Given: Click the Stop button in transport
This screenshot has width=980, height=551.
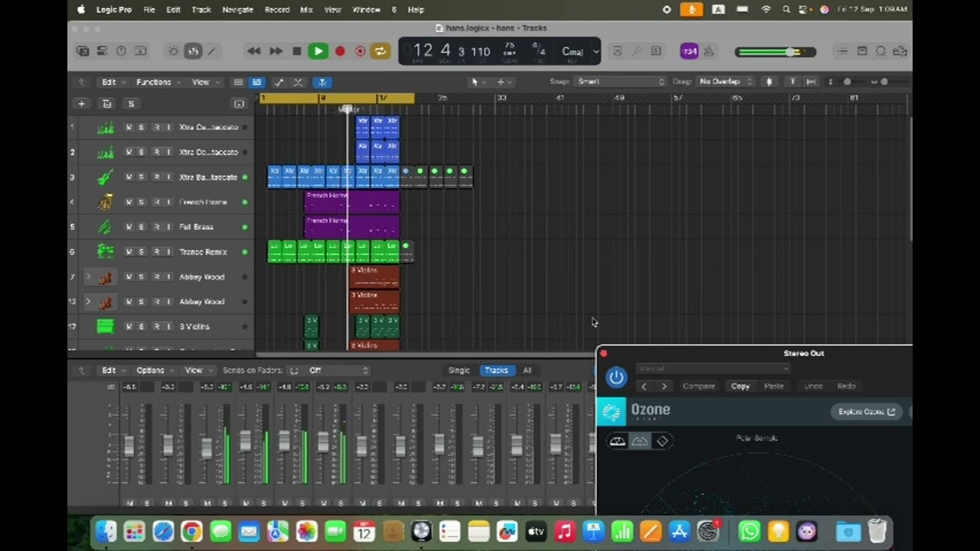Looking at the screenshot, I should pos(297,51).
